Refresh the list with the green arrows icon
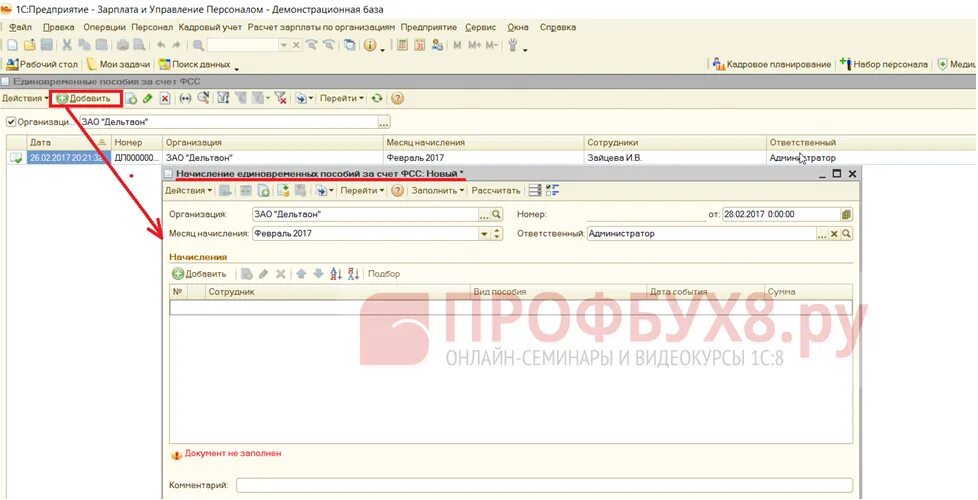This screenshot has width=978, height=500. tap(377, 98)
